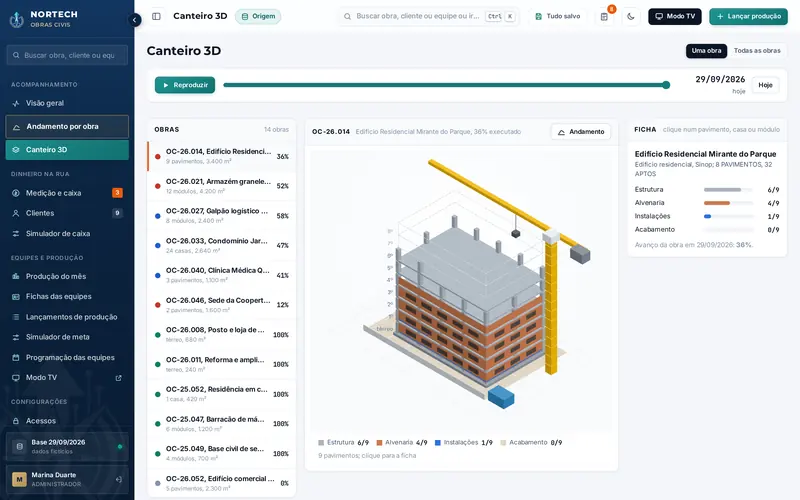The width and height of the screenshot is (800, 500).
Task: Focus the top search obra field
Action: pos(429,16)
